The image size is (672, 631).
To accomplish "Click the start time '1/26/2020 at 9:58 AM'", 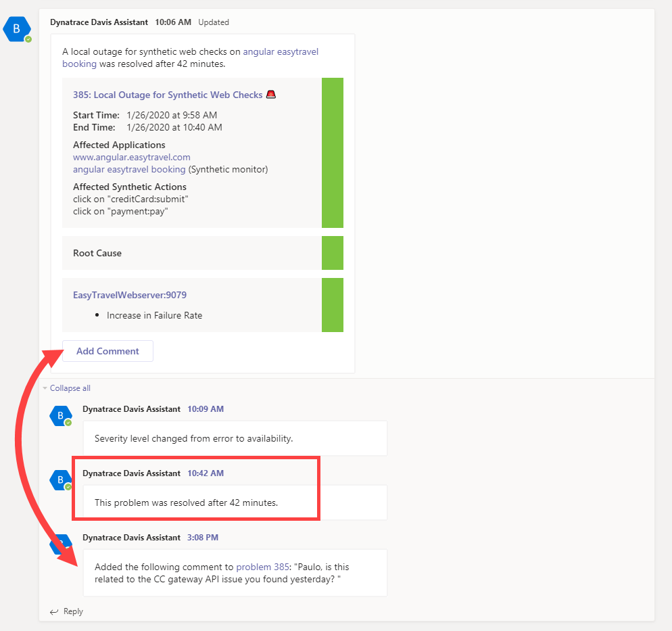I will [172, 116].
